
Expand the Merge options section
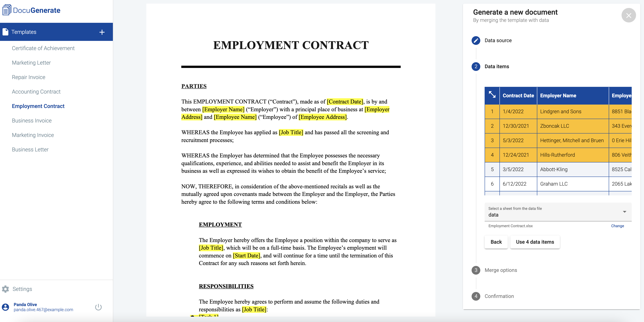(x=501, y=270)
